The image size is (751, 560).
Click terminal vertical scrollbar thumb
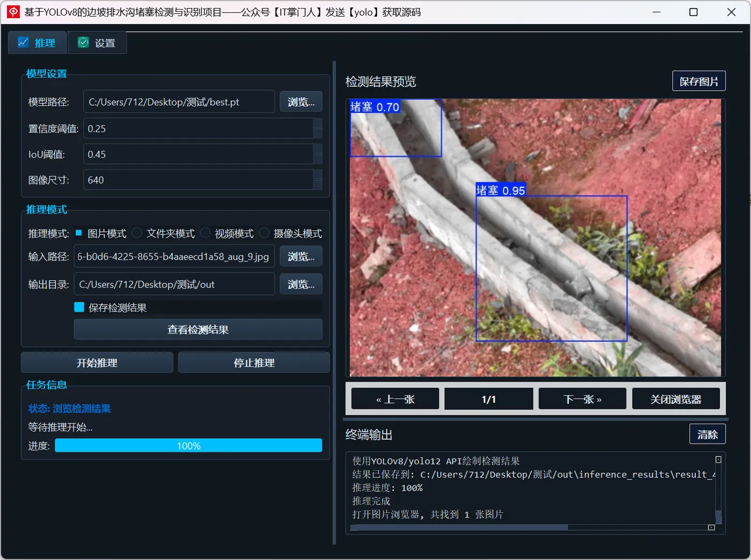(x=718, y=517)
